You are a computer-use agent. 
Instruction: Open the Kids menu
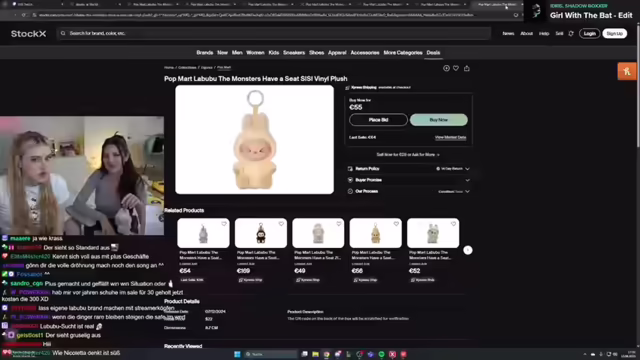[273, 53]
